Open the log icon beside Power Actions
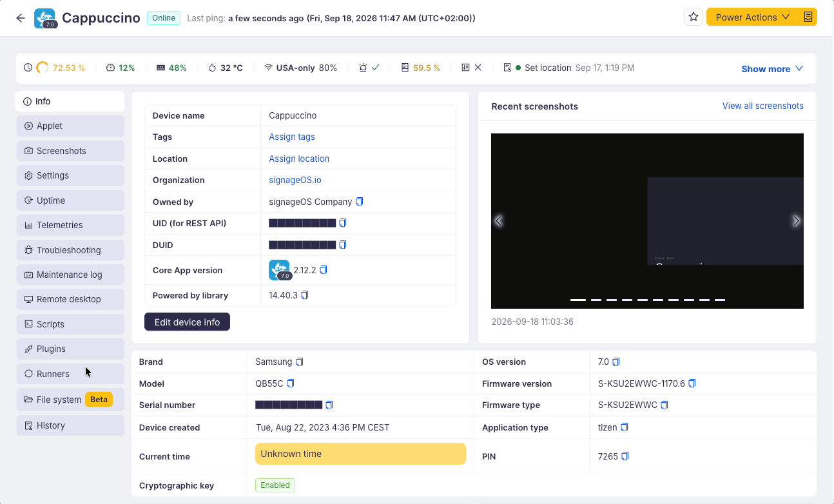This screenshot has width=834, height=504. coord(808,17)
